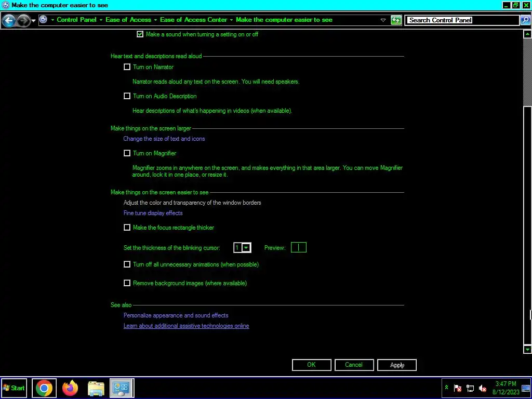Uncheck Make a sound when turning setting on
This screenshot has width=532, height=399.
[x=140, y=34]
